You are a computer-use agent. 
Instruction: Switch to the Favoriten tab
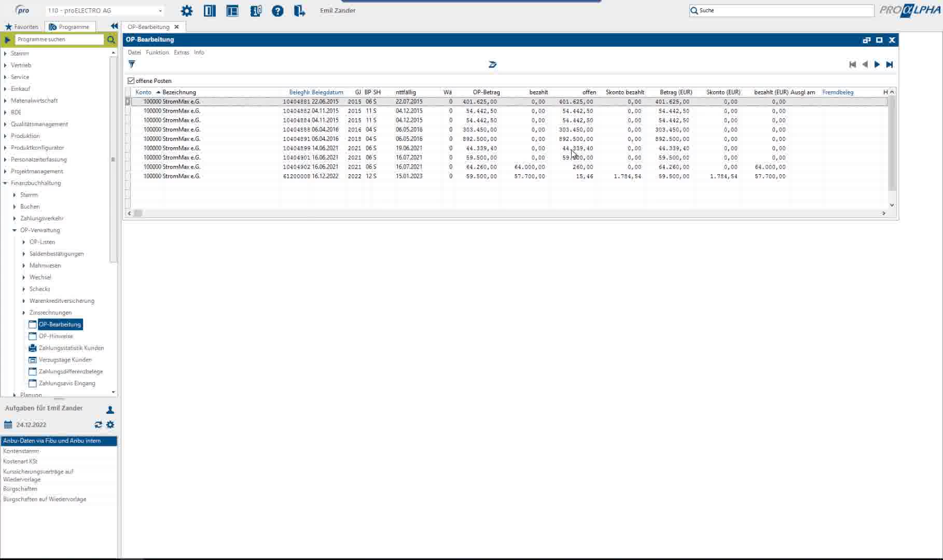click(21, 27)
